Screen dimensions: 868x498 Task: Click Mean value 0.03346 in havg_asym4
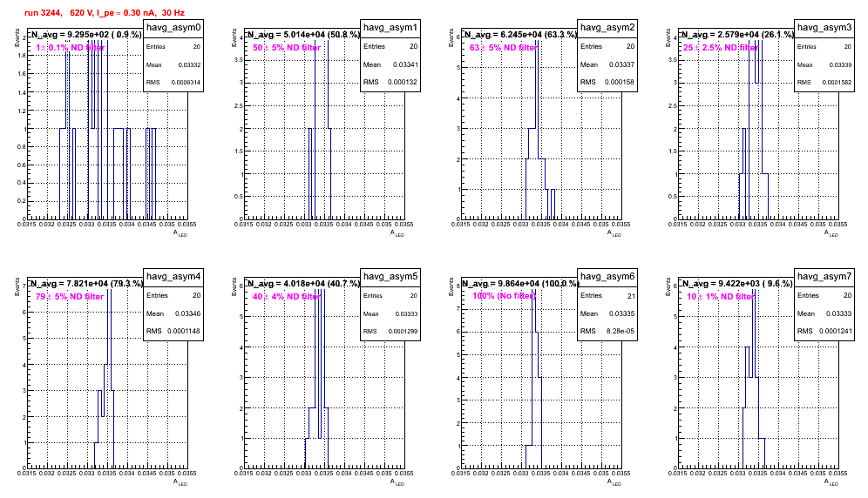187,313
